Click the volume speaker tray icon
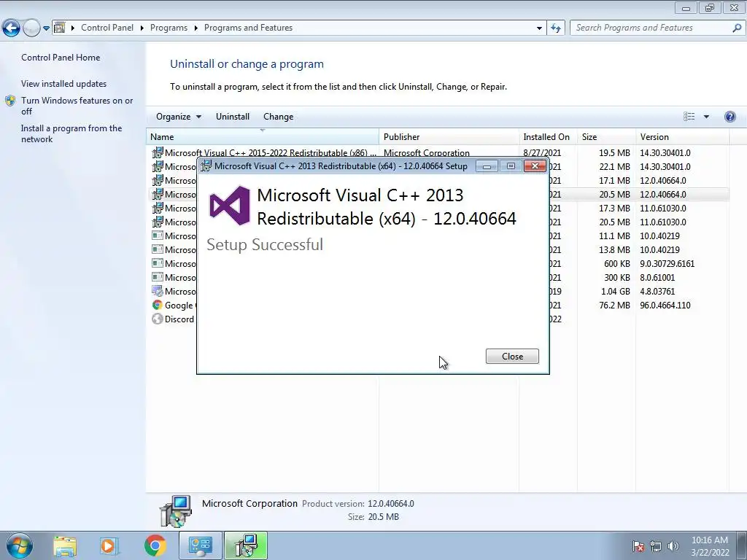This screenshot has width=747, height=560. [x=673, y=546]
